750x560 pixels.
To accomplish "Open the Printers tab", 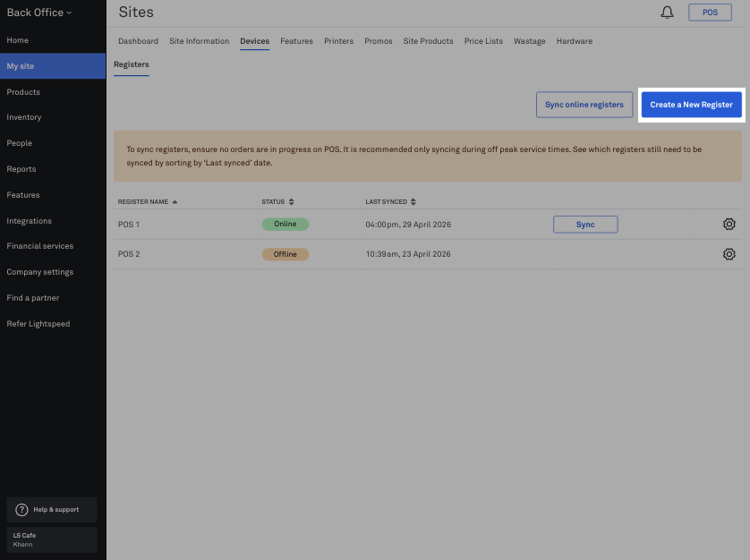I will tap(338, 41).
